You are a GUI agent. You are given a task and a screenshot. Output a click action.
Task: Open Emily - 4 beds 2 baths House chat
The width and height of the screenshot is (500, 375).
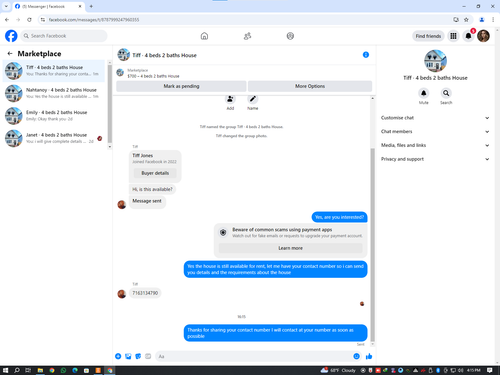click(54, 116)
